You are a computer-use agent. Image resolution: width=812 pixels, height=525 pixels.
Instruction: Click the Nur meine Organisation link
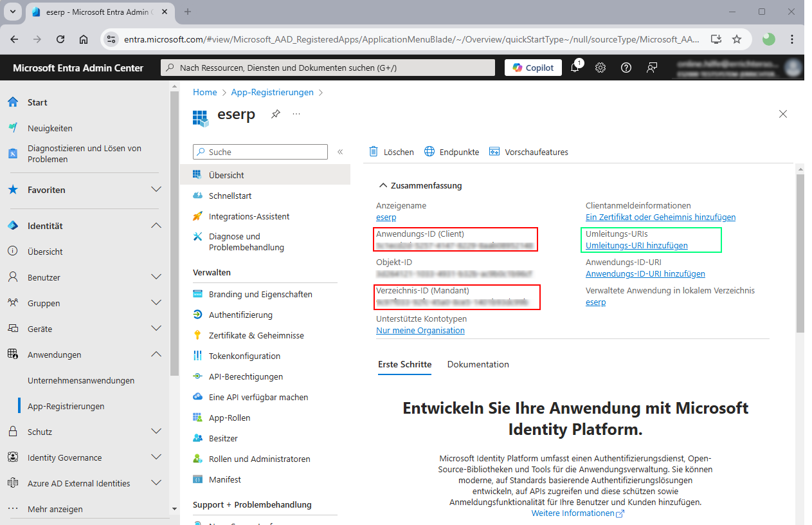click(x=420, y=331)
